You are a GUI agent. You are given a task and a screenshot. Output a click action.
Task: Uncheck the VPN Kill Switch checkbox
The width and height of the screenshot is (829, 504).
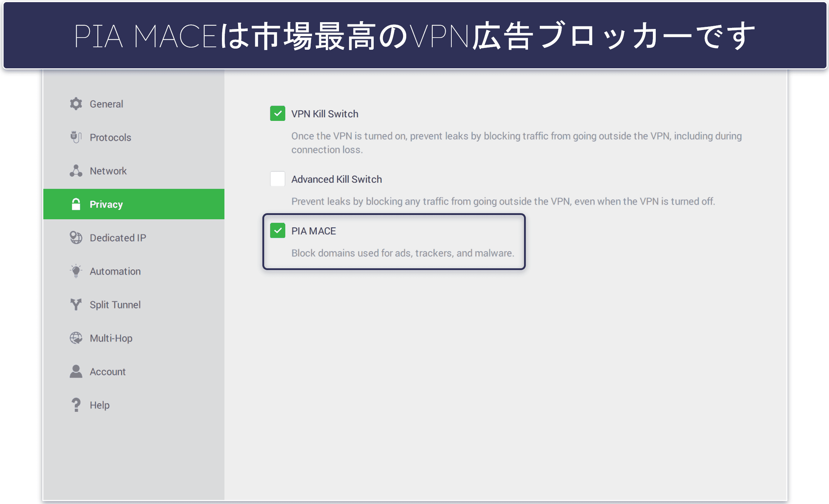(277, 113)
